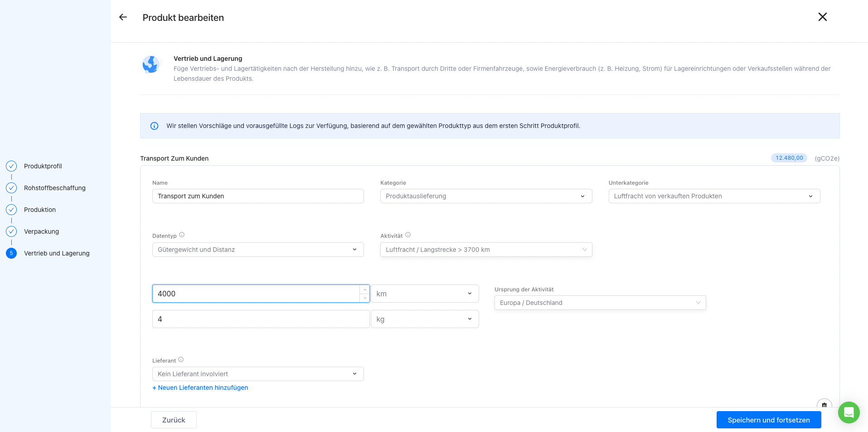Click Neuen Lieferanten hinzufügen link
The image size is (868, 432).
(x=200, y=388)
